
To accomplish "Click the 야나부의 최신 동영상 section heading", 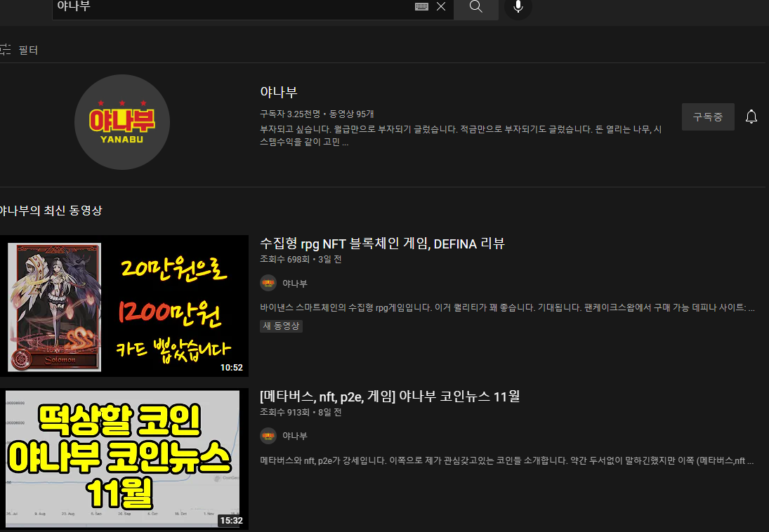I will [51, 211].
